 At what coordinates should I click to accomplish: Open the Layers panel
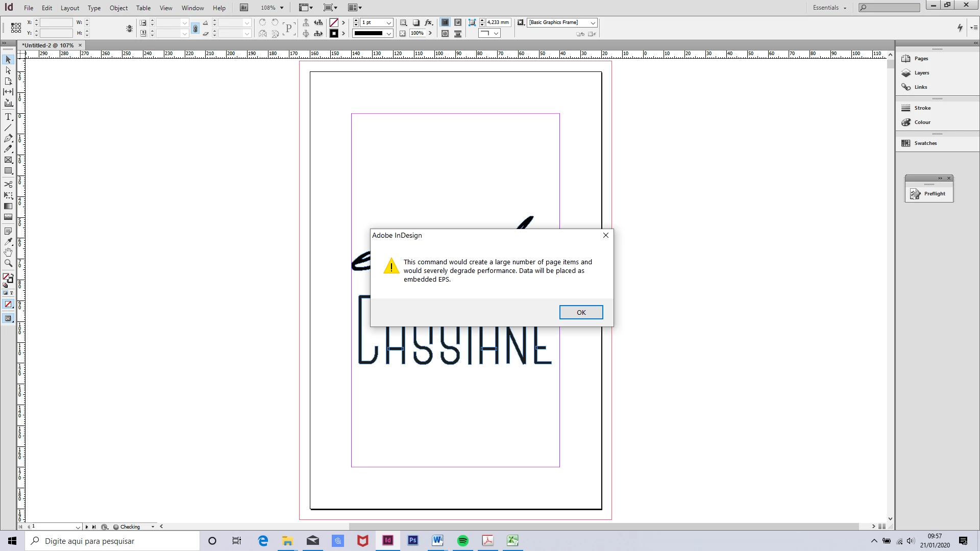[x=921, y=73]
